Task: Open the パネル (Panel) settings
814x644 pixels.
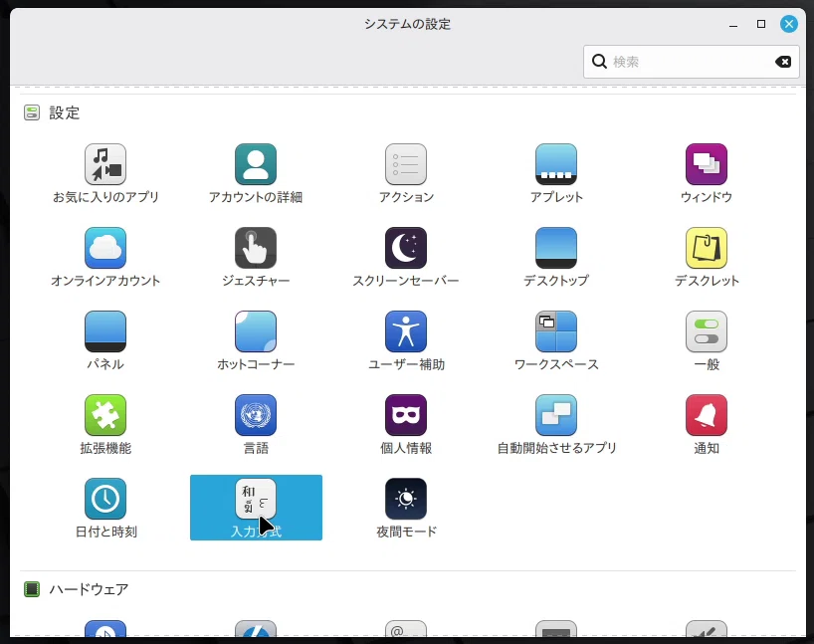Action: pos(105,341)
